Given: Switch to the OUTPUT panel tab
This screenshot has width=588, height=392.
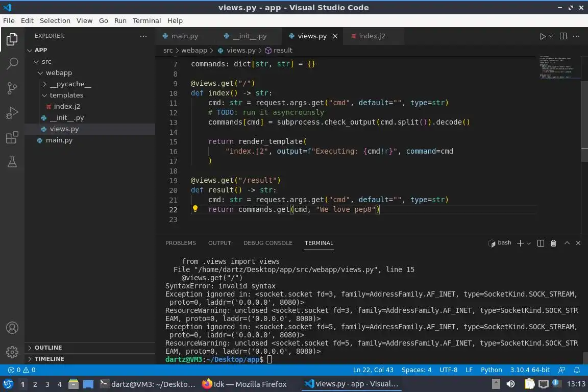Looking at the screenshot, I should pos(219,243).
